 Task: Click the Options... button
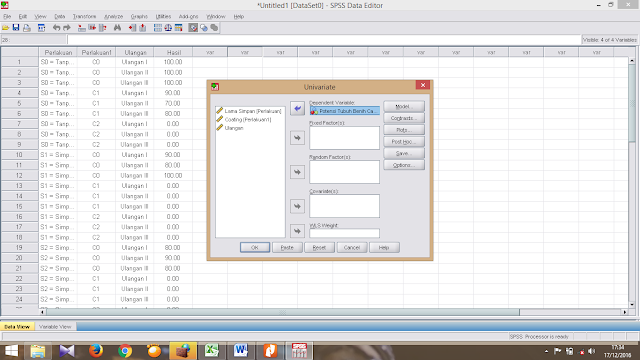tap(404, 165)
